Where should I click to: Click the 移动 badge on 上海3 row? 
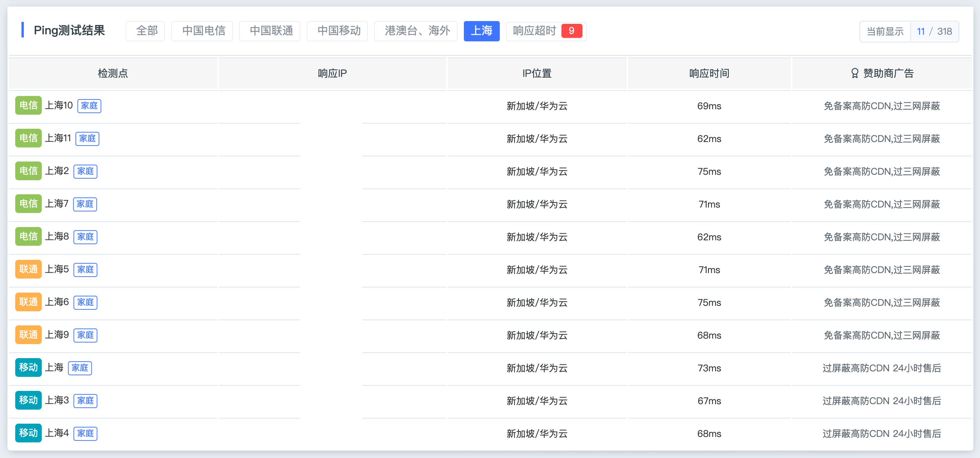point(28,400)
